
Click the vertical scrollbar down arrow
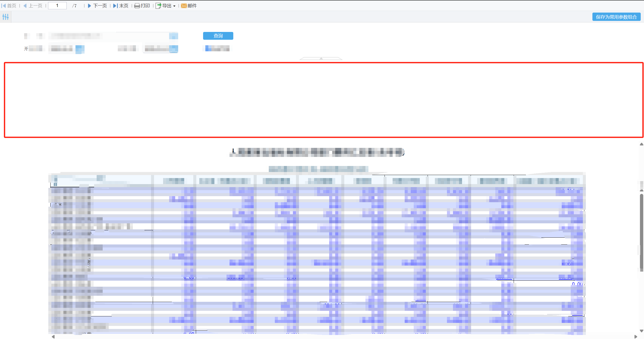pyautogui.click(x=641, y=331)
